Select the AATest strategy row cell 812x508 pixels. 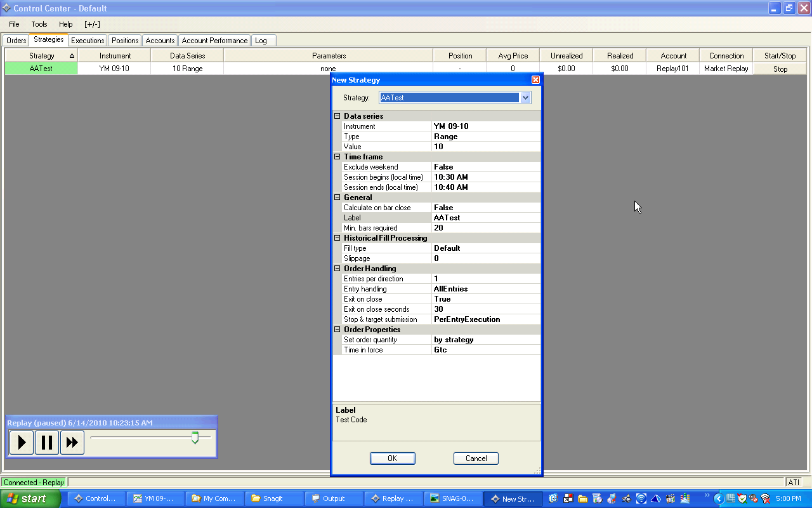coord(41,69)
